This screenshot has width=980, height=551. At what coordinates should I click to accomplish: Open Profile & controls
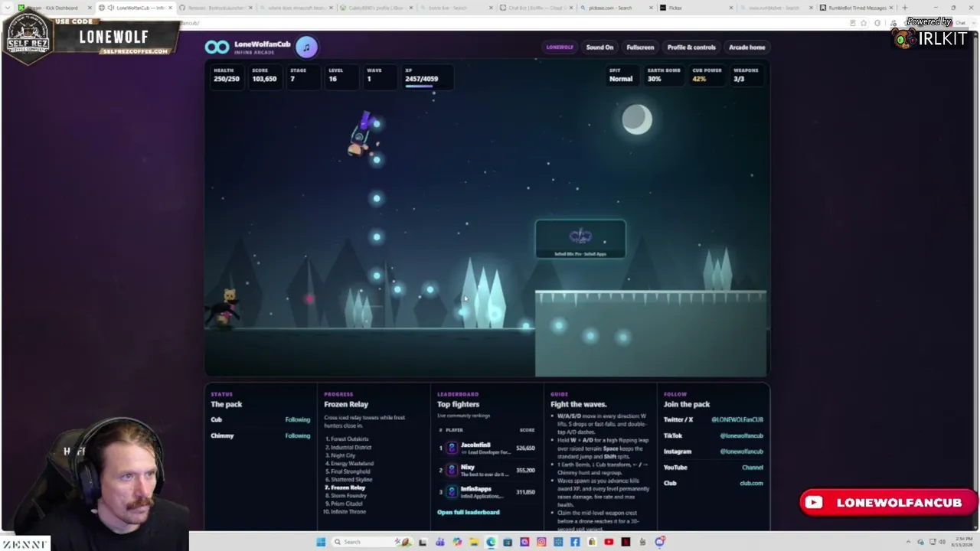click(x=691, y=47)
